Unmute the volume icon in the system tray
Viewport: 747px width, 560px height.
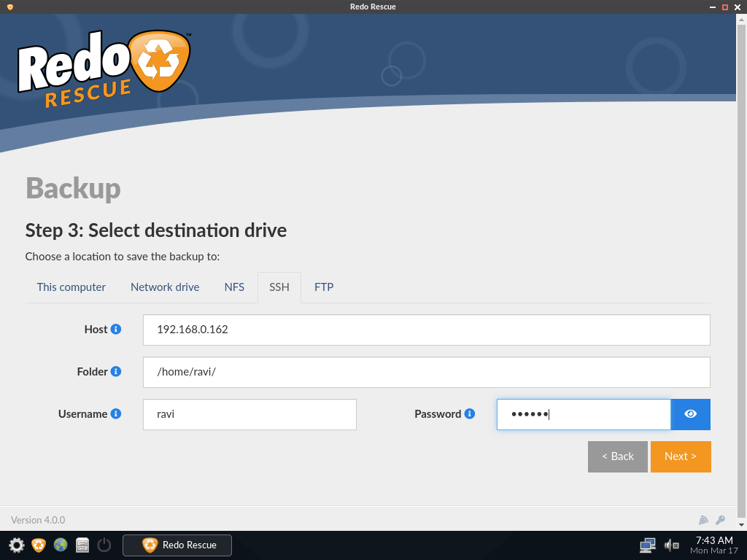(x=671, y=545)
